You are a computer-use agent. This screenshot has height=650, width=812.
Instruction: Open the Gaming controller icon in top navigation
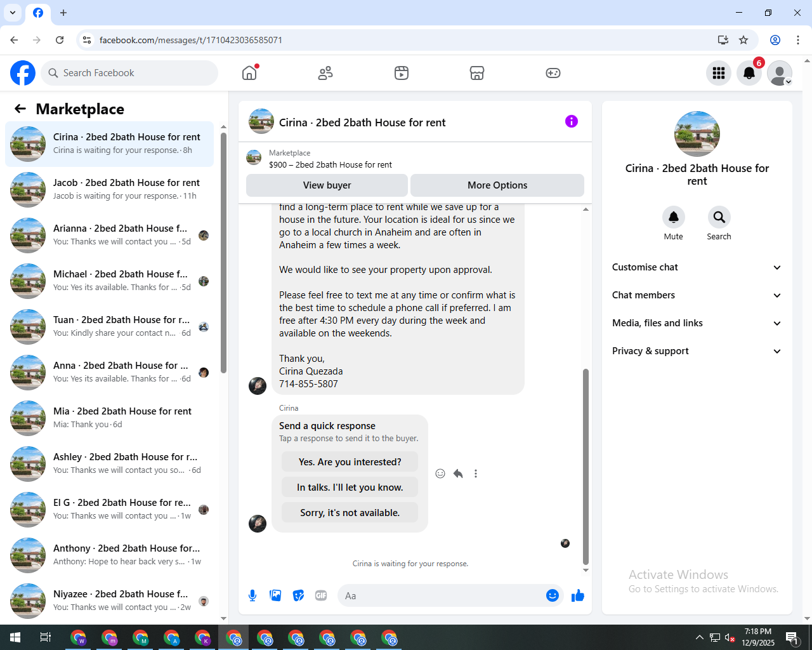tap(553, 73)
